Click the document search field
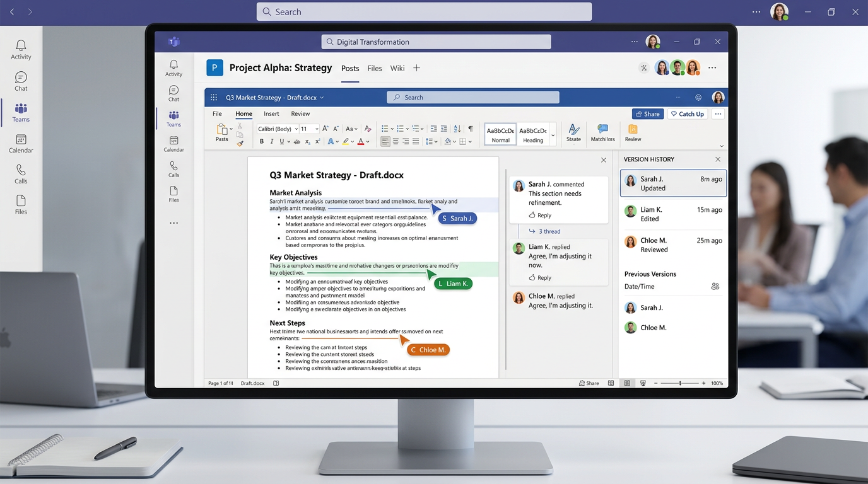Viewport: 868px width, 484px height. click(x=473, y=97)
